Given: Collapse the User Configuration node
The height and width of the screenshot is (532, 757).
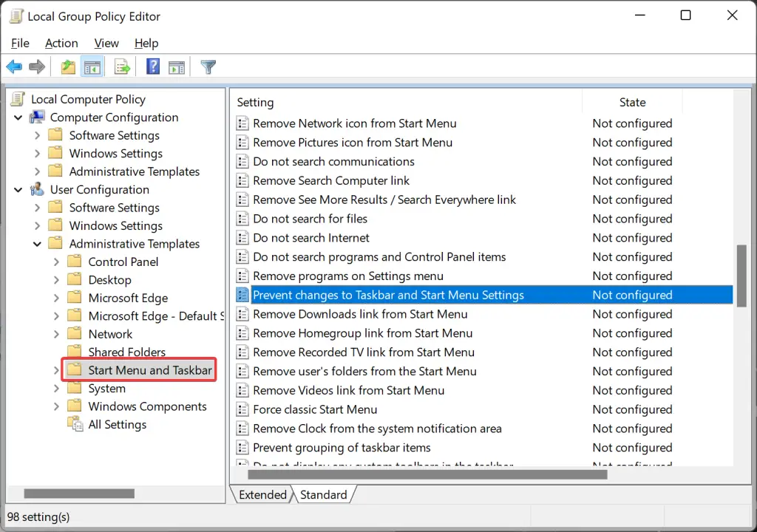Looking at the screenshot, I should coord(18,189).
